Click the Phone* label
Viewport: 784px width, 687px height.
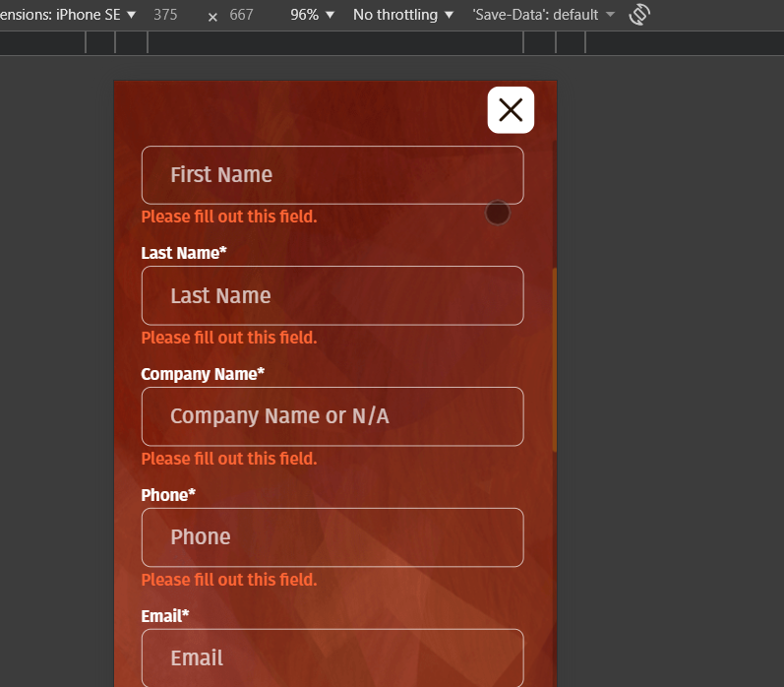168,495
